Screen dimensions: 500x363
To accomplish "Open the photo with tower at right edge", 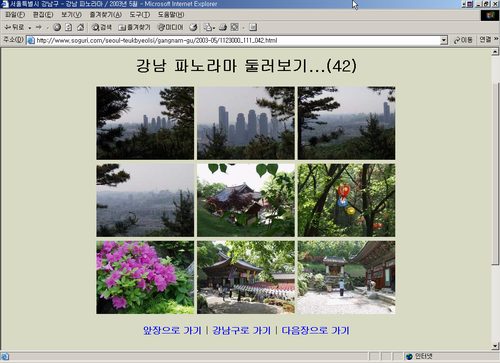I will tap(346, 123).
